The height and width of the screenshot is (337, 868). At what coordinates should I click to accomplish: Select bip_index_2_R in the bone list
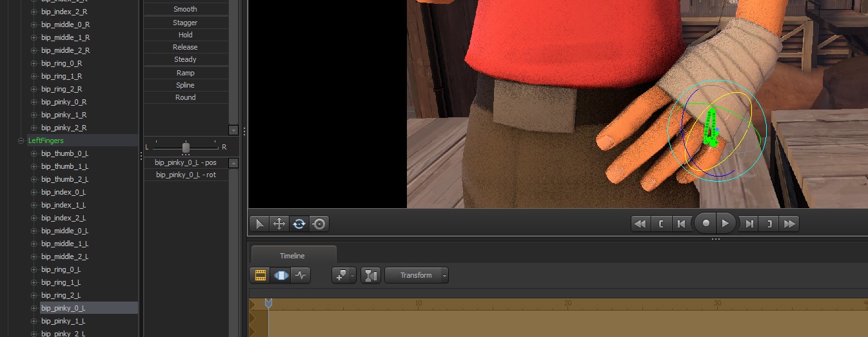click(64, 12)
